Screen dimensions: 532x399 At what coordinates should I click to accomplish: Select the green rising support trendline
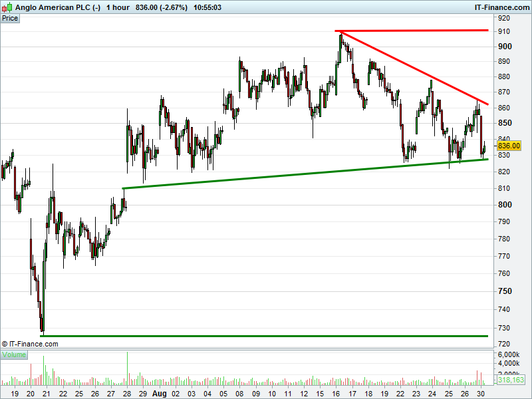point(305,174)
